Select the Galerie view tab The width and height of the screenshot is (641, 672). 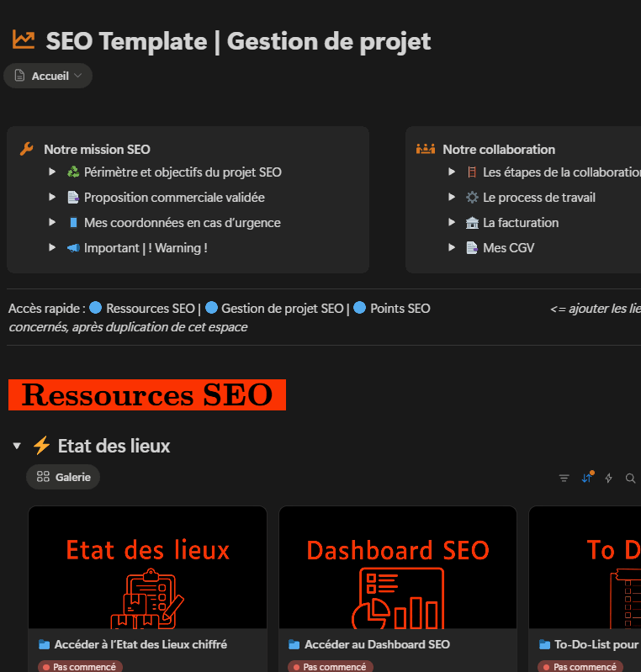63,477
